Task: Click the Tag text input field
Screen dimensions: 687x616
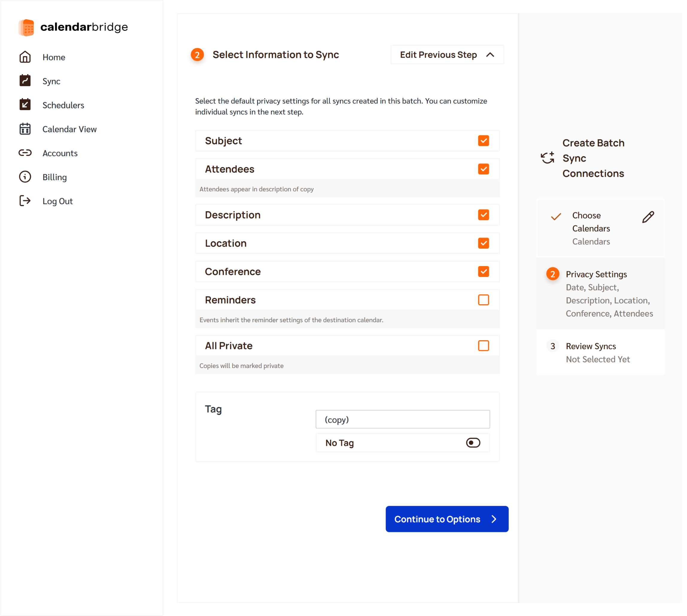Action: (x=403, y=420)
